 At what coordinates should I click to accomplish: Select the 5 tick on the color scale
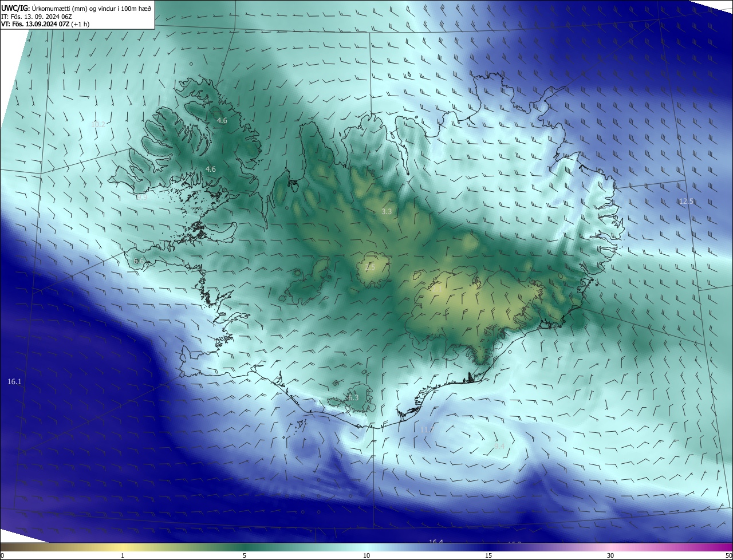point(245,555)
